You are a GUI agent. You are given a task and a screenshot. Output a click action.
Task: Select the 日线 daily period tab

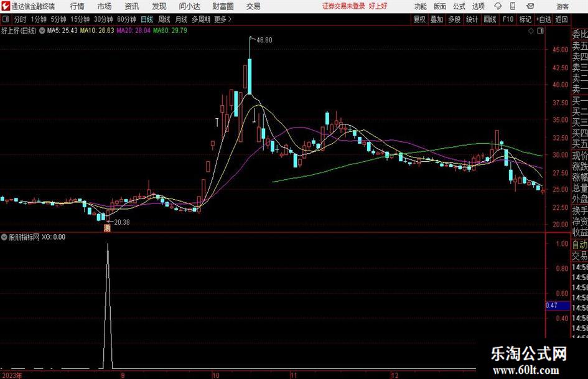pyautogui.click(x=147, y=19)
